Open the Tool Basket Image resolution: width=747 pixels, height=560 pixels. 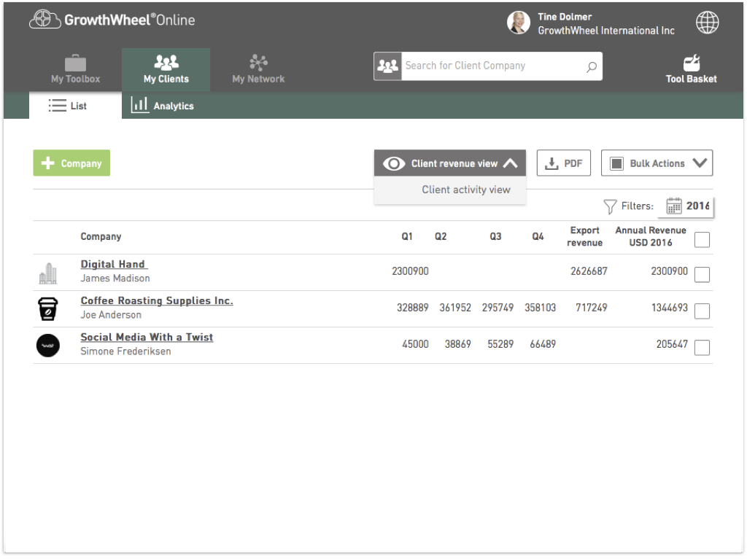coord(691,69)
